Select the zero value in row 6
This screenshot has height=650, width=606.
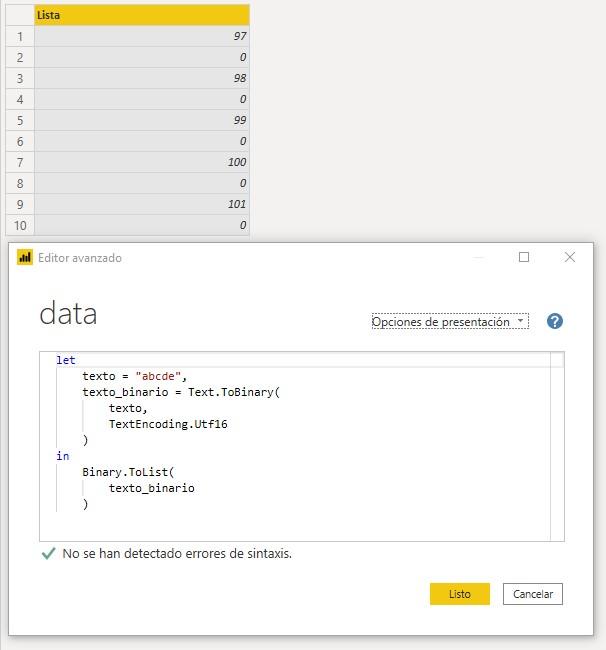pos(142,141)
